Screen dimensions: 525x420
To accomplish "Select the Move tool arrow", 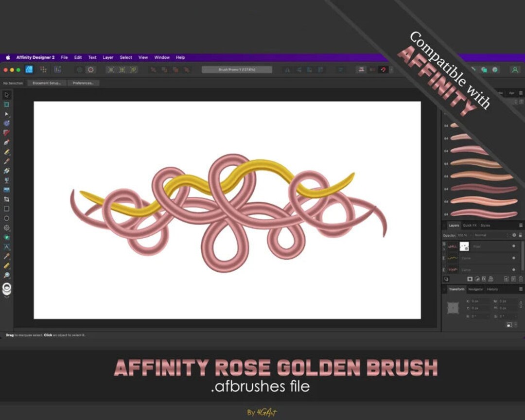I will click(x=6, y=95).
